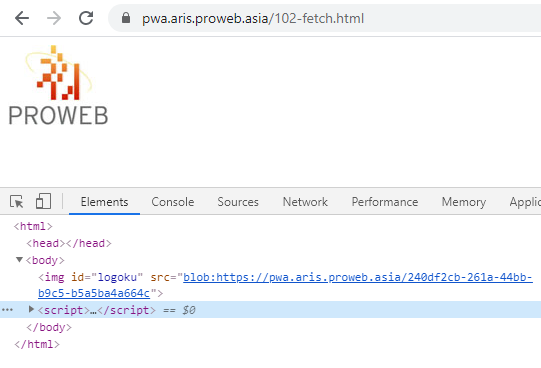The height and width of the screenshot is (368, 541).
Task: Select the html opening tag node
Action: pyautogui.click(x=33, y=226)
